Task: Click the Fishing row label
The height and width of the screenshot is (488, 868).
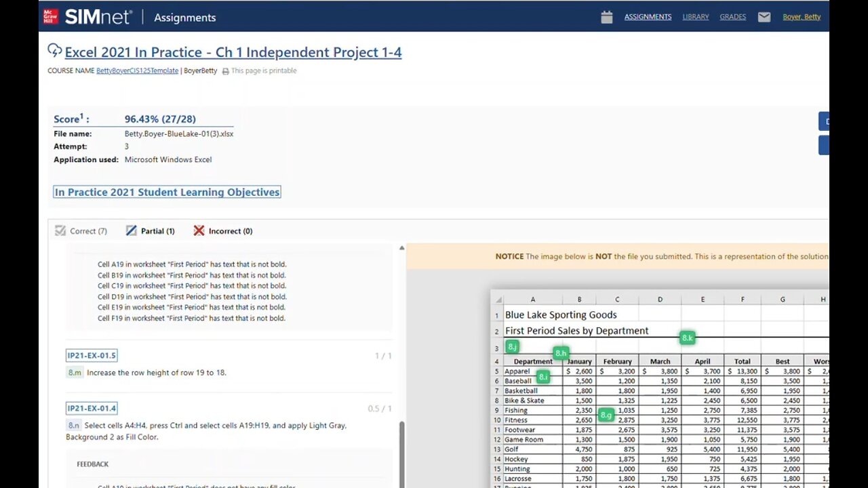Action: [x=516, y=410]
